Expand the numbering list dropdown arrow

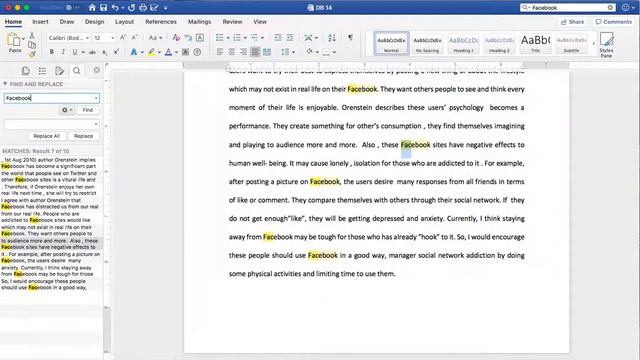click(245, 38)
